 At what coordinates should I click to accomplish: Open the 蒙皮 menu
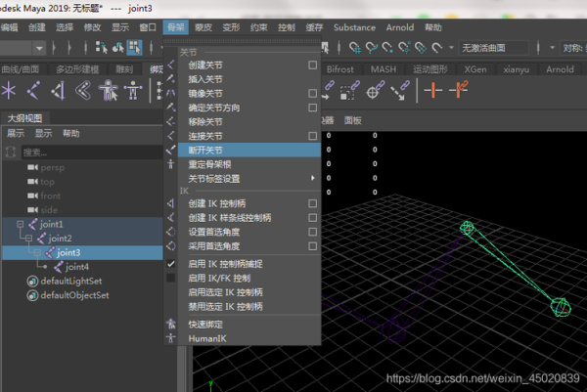coord(203,27)
